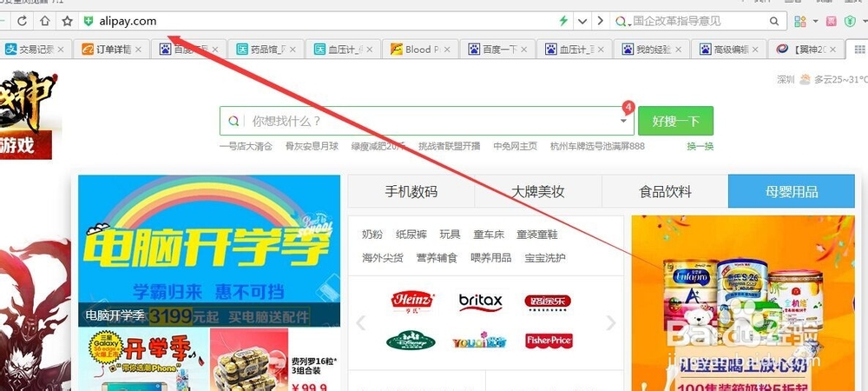The height and width of the screenshot is (391, 868).
Task: Click the pink toolbar extension icon
Action: tap(831, 22)
